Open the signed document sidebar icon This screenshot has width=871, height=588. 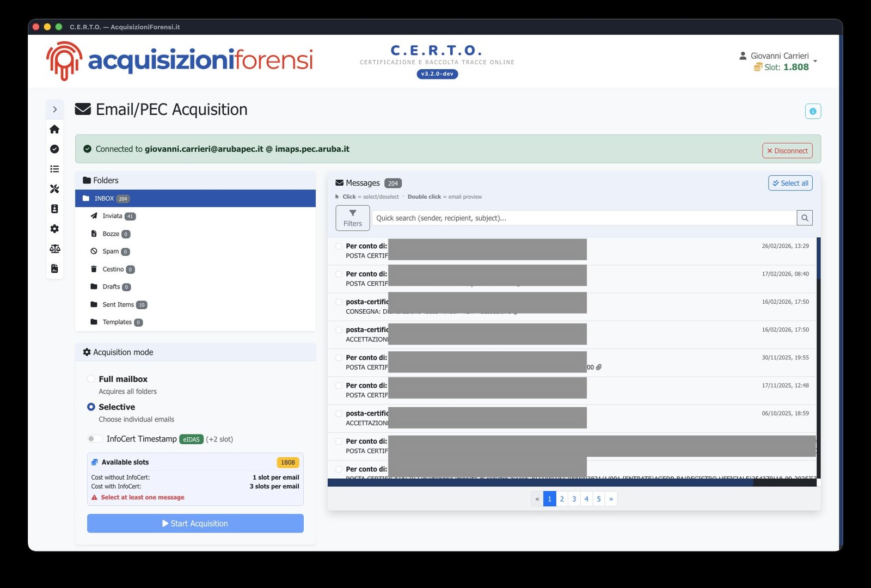[x=54, y=268]
